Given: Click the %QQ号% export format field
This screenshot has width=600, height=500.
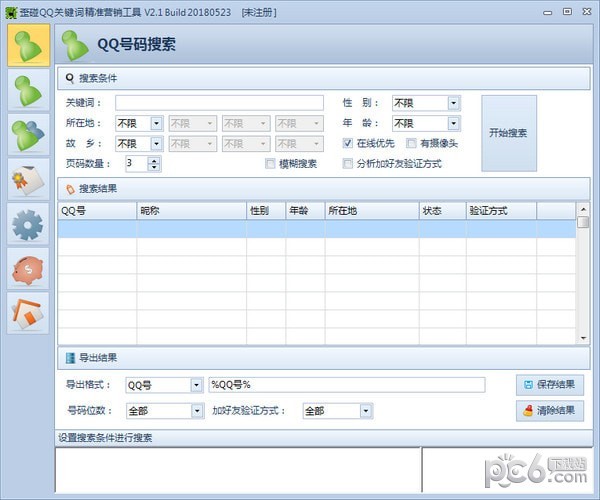Looking at the screenshot, I should tap(347, 385).
